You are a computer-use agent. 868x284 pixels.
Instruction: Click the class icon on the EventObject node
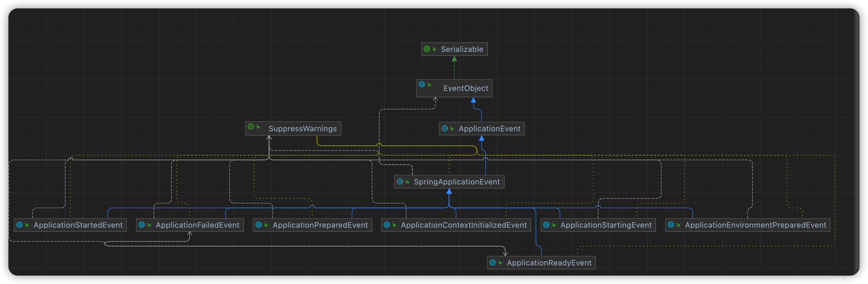click(x=421, y=84)
